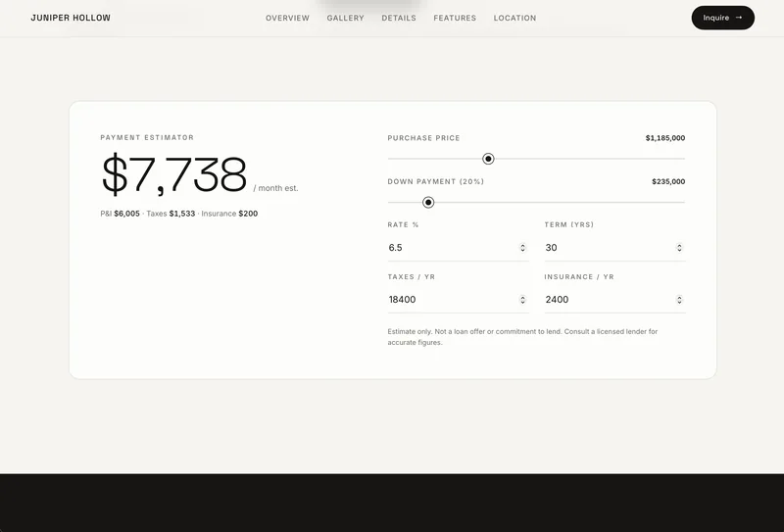Open the Juniper Hollow home logo
This screenshot has height=532, width=784.
pos(71,18)
